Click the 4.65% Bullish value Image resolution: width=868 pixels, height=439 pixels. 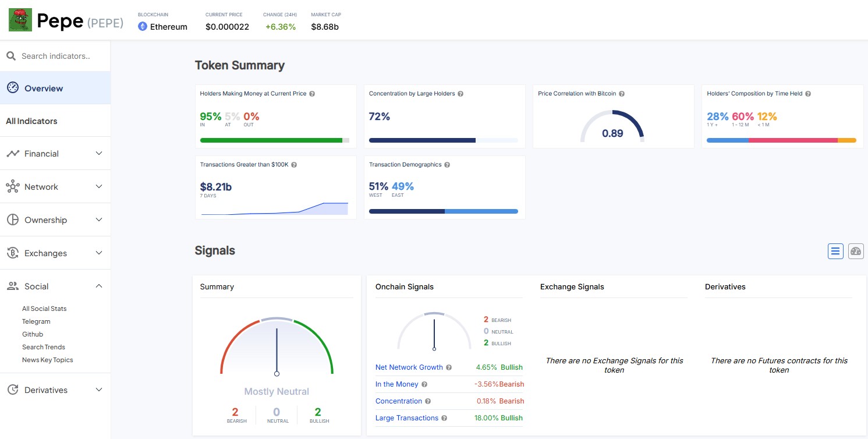(499, 367)
